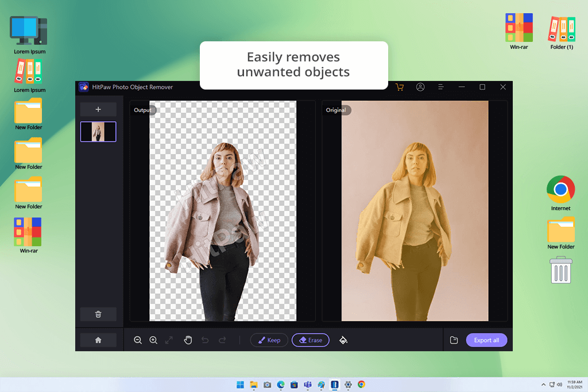Undo the last edit

pos(205,340)
